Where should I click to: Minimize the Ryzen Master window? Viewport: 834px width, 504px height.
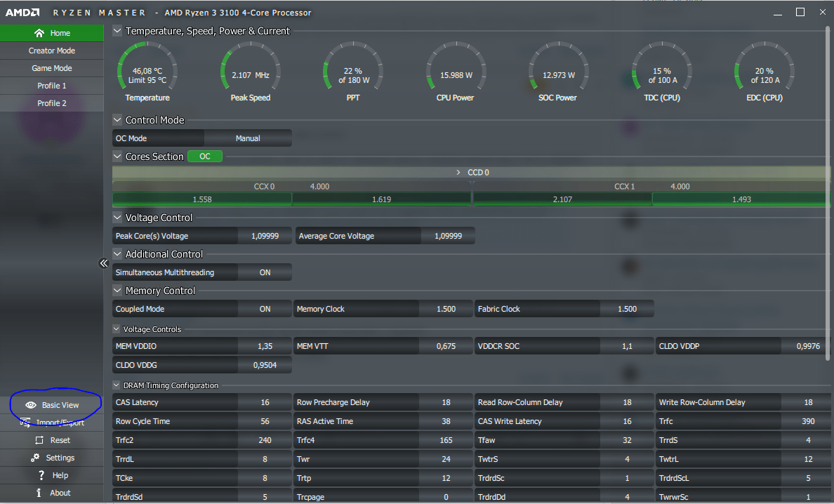778,13
